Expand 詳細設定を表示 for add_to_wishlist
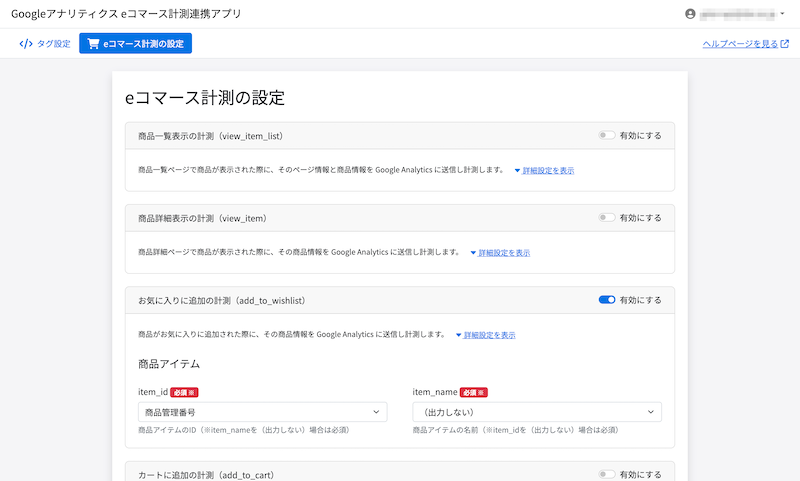800x481 pixels. point(489,335)
